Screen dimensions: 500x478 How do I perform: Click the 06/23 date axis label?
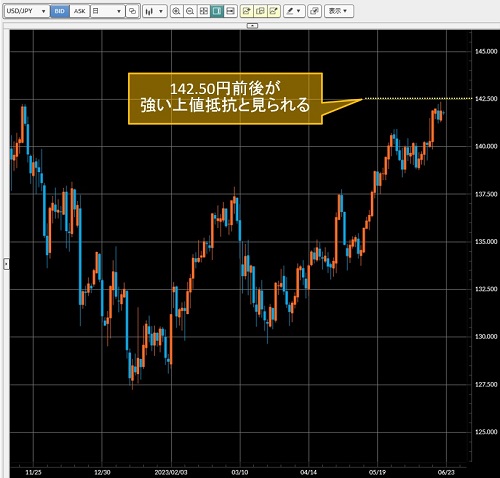[x=446, y=472]
